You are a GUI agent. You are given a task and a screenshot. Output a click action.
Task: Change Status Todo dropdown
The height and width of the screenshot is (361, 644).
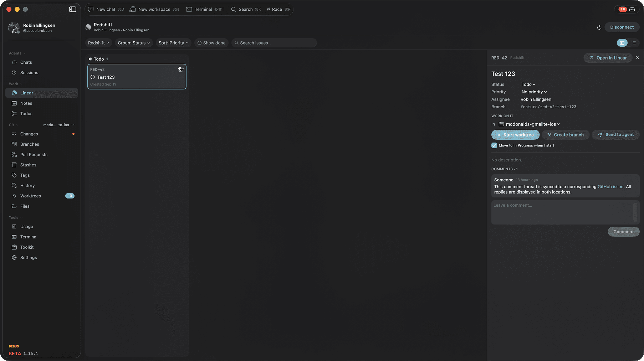coord(528,84)
